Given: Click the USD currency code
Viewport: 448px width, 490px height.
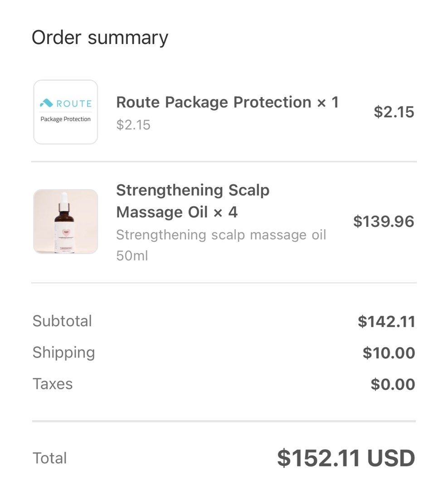Looking at the screenshot, I should tap(391, 458).
